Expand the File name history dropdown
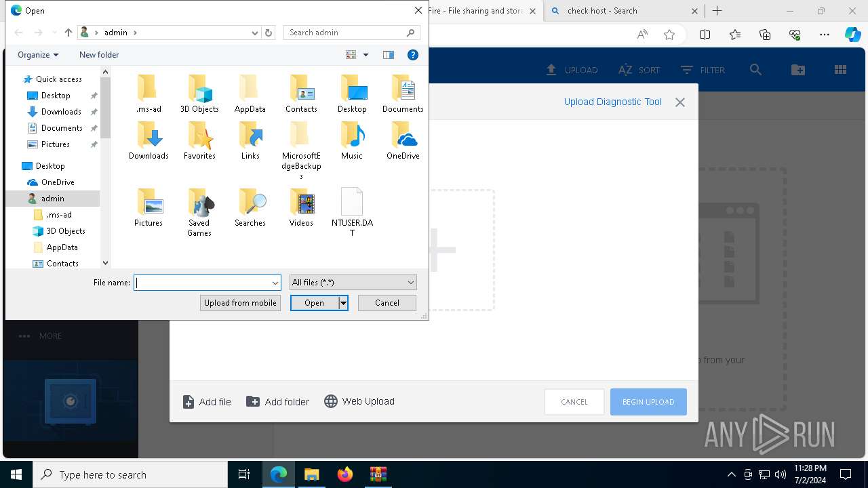The image size is (868, 488). click(x=275, y=283)
